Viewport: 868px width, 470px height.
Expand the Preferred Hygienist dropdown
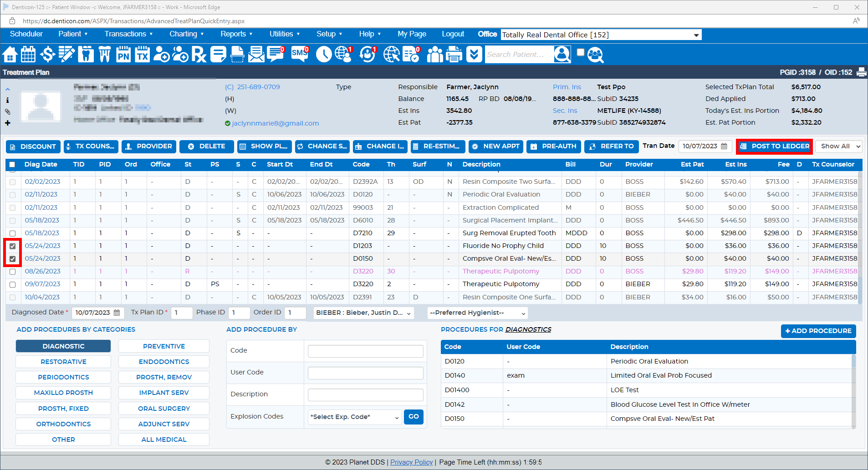coord(477,313)
